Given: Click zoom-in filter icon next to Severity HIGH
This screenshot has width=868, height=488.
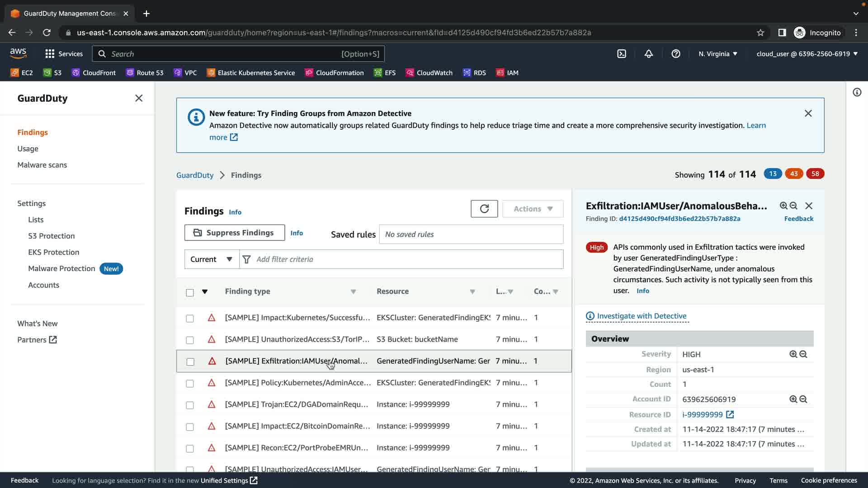Looking at the screenshot, I should tap(793, 354).
